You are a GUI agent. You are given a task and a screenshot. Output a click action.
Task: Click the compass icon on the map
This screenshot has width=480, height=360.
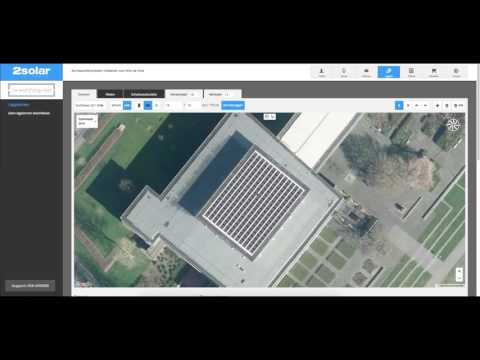453,125
